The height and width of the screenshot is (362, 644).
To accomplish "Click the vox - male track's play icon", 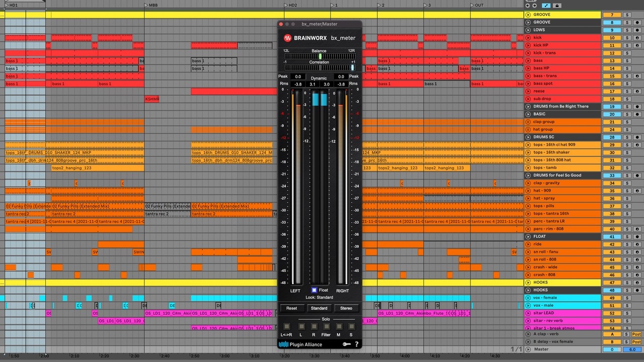I will (x=528, y=305).
